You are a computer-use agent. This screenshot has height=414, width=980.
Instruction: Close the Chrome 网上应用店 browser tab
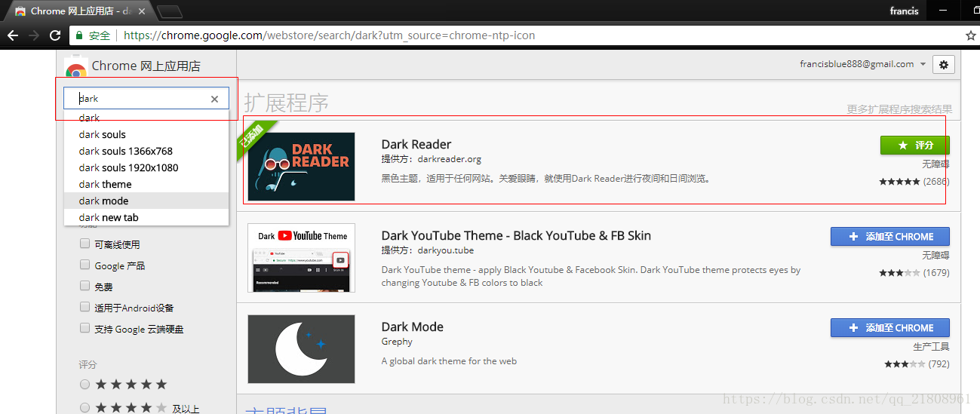(142, 11)
